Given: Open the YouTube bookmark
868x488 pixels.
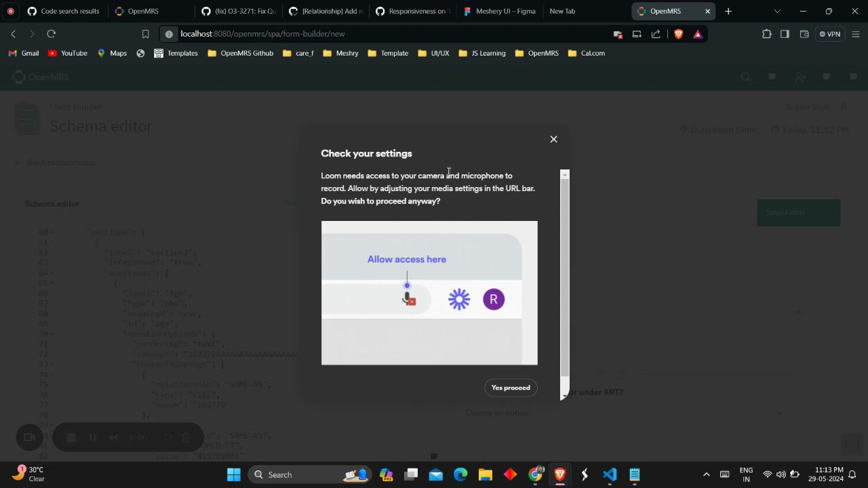Looking at the screenshot, I should coord(68,53).
